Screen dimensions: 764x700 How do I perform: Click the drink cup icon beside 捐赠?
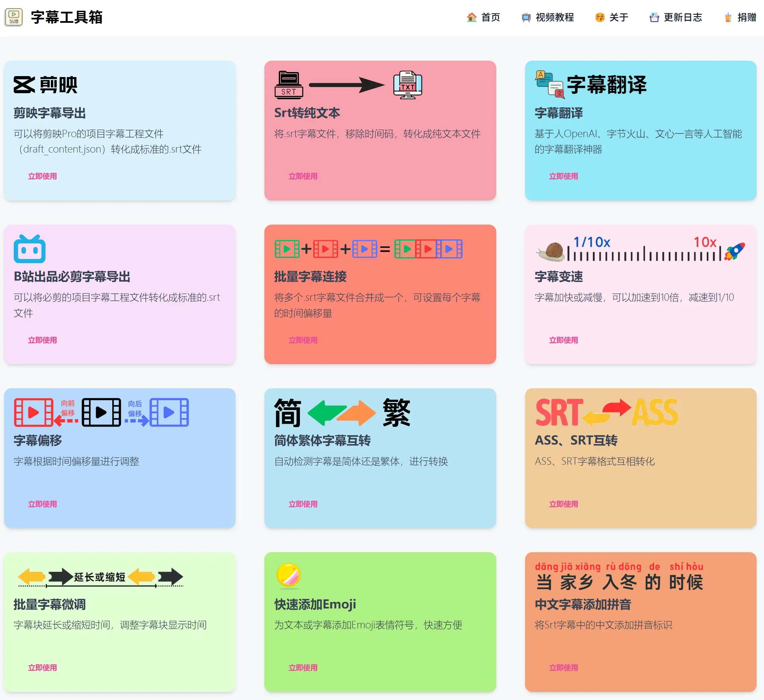(728, 17)
